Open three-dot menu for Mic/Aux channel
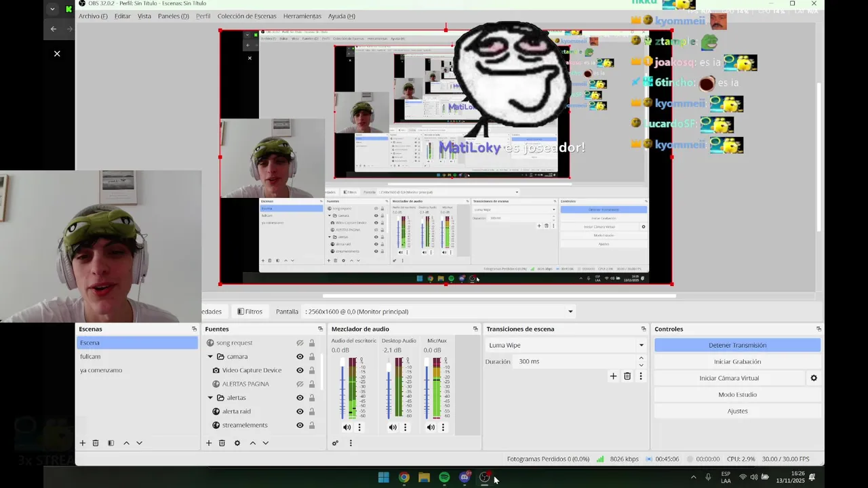 (443, 428)
